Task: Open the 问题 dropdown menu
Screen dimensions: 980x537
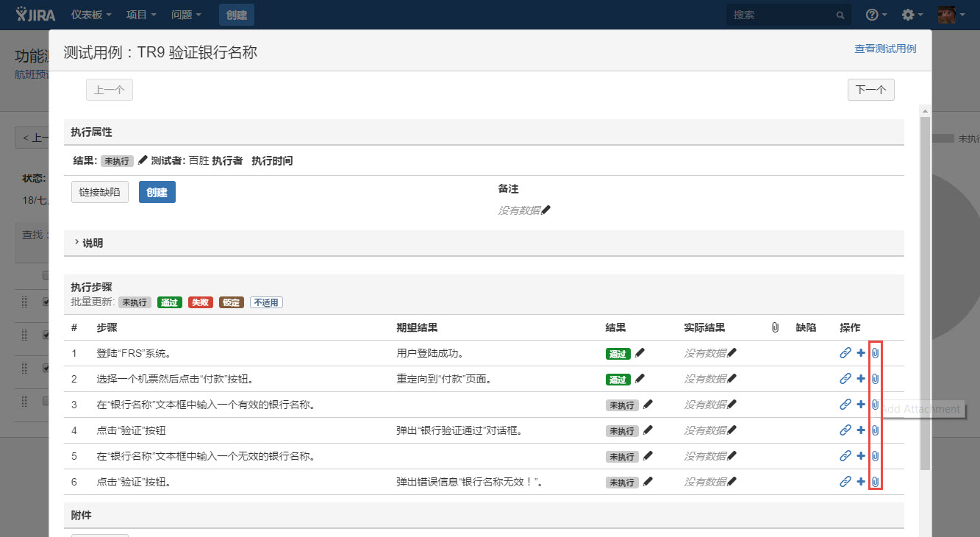Action: 186,15
